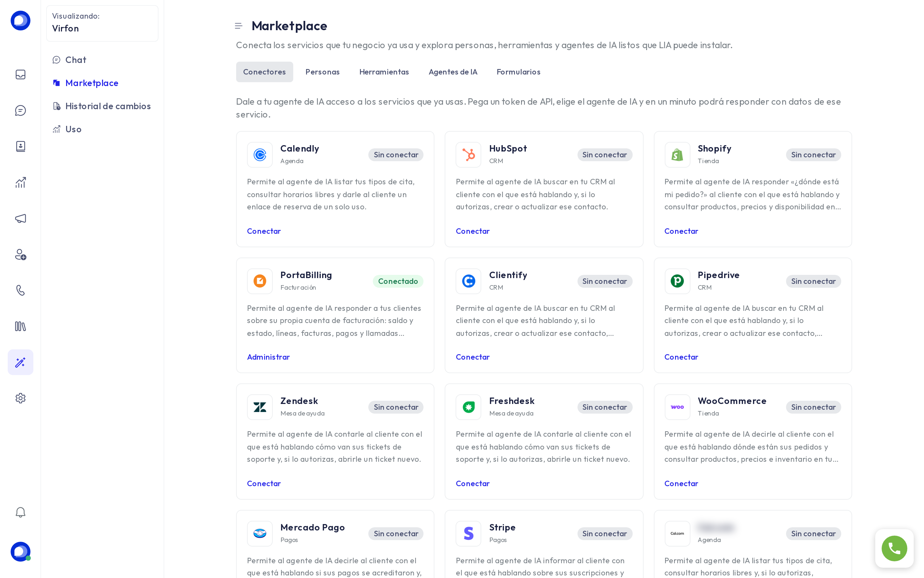Image resolution: width=924 pixels, height=578 pixels.
Task: Open Historial de cambios in side menu
Action: click(x=102, y=106)
